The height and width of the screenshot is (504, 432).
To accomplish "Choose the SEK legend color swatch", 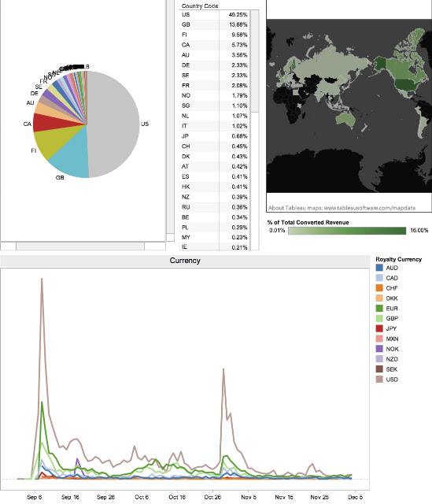I will (x=379, y=369).
